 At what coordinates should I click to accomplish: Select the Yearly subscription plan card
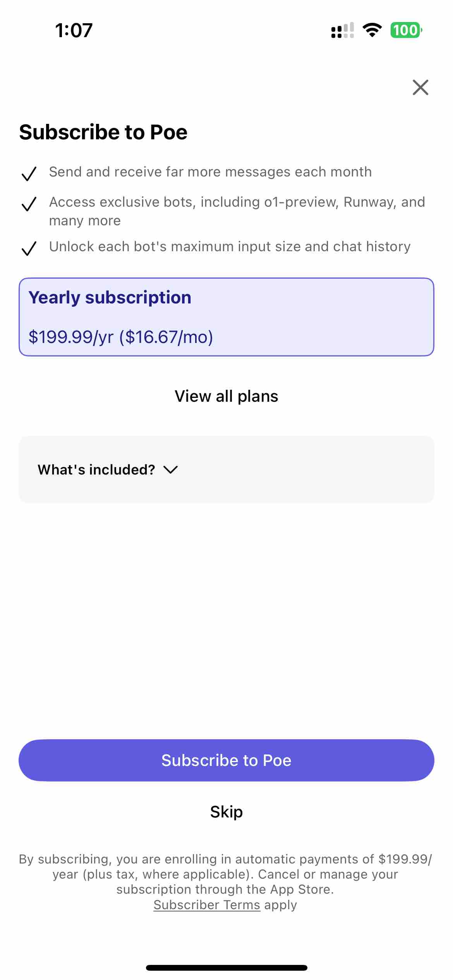coord(226,317)
